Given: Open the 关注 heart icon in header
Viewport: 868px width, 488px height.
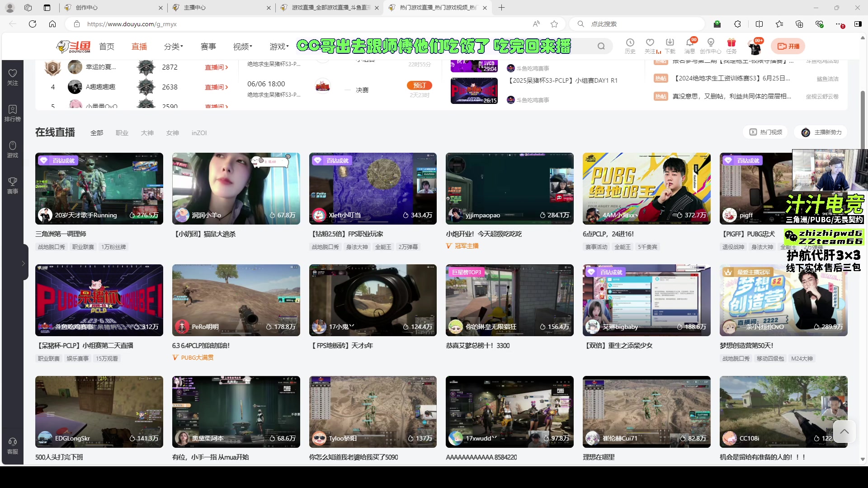Looking at the screenshot, I should click(x=650, y=46).
